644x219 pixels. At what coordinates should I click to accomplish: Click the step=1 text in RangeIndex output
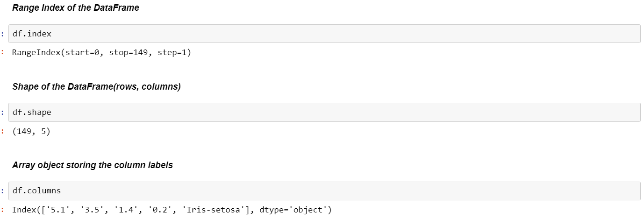click(172, 53)
